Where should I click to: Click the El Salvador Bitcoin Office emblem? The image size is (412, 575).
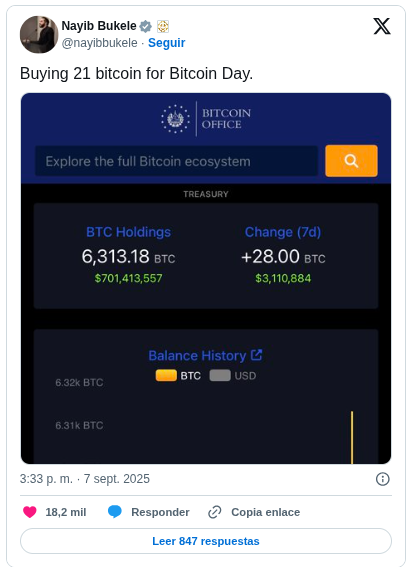click(176, 119)
